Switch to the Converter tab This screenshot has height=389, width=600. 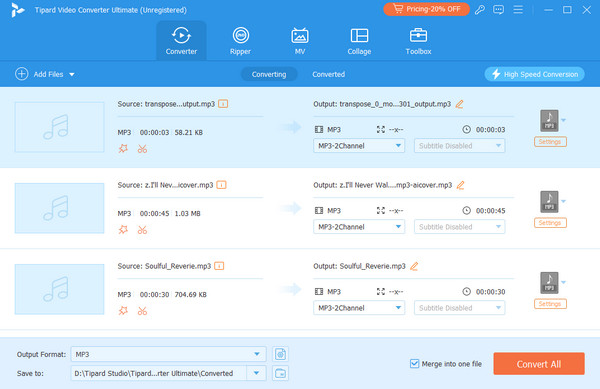point(181,41)
